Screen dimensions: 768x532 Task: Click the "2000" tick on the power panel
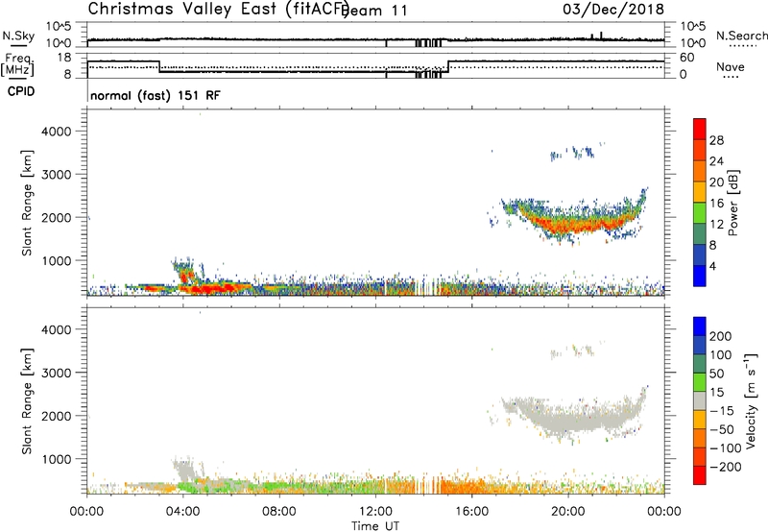(x=57, y=217)
